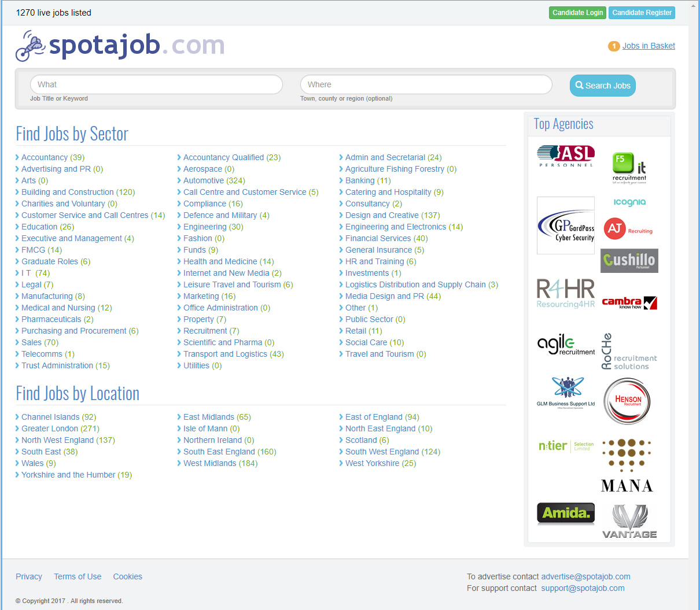
Task: Open Trust Administration (15) link
Action: point(65,365)
